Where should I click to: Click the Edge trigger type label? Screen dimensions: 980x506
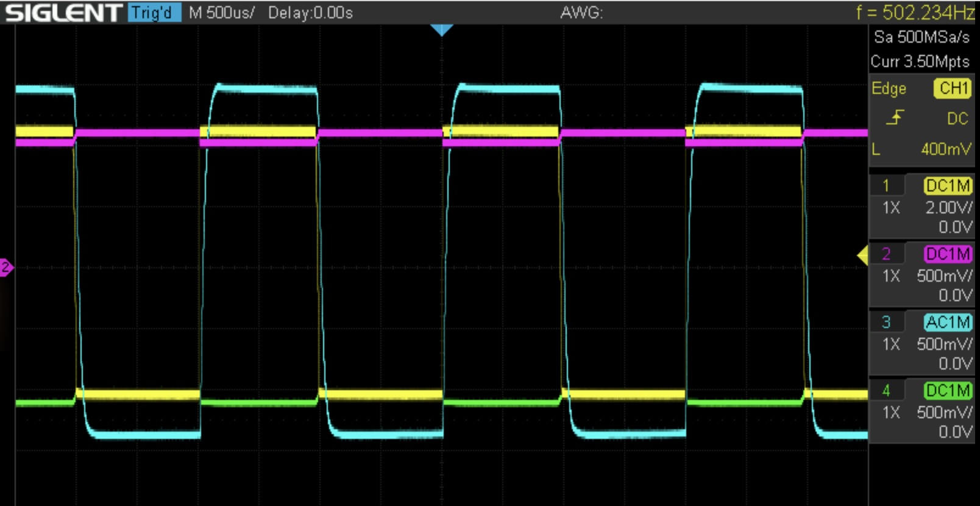(889, 88)
